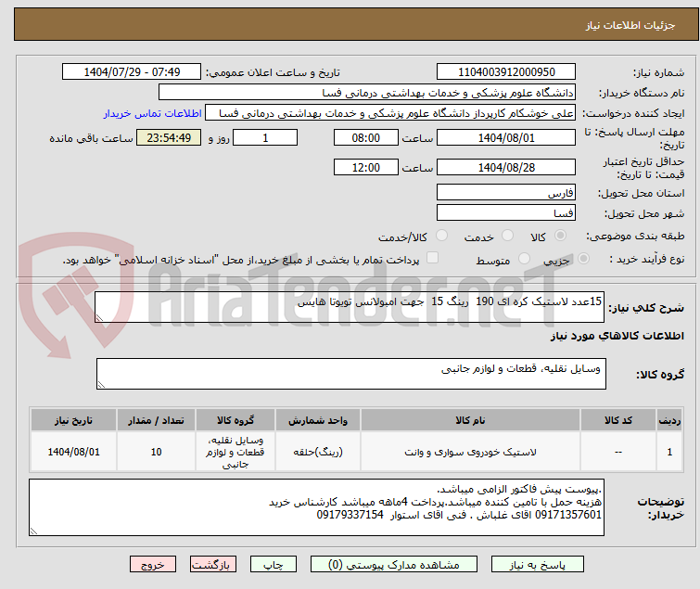Click row number cell 1
The height and width of the screenshot is (589, 700).
click(669, 452)
